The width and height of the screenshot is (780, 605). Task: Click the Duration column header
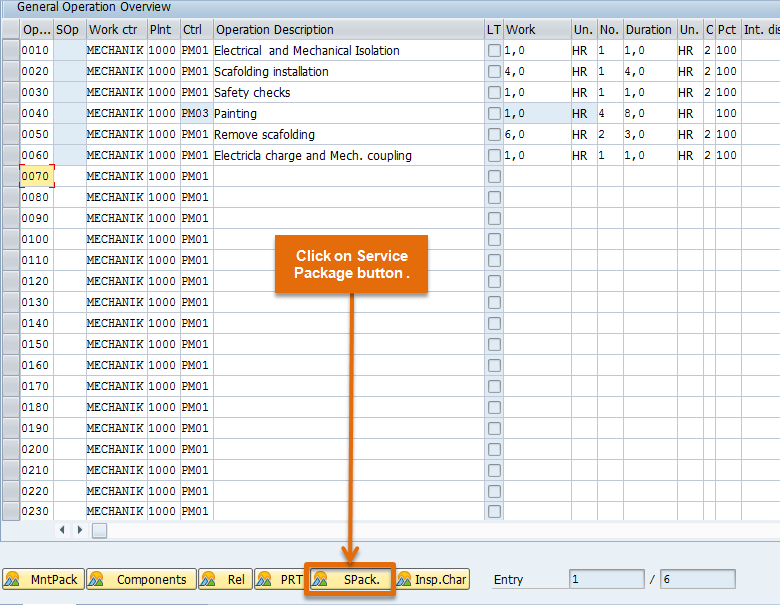(648, 30)
